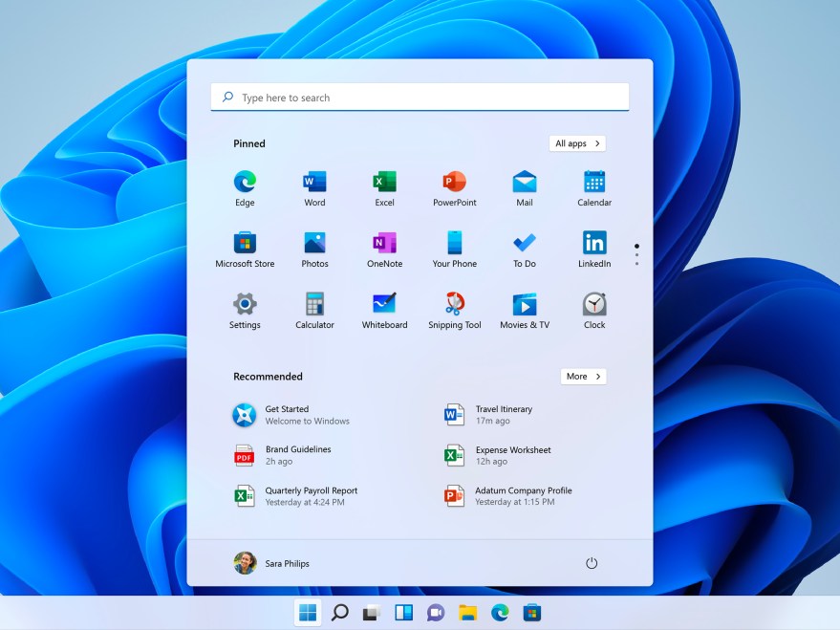Click the search input field
The width and height of the screenshot is (840, 630).
click(419, 97)
